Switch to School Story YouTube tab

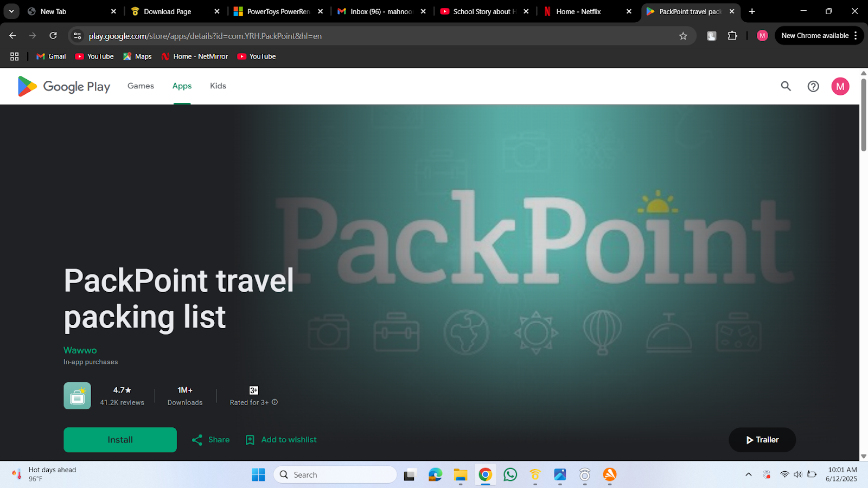coord(484,11)
